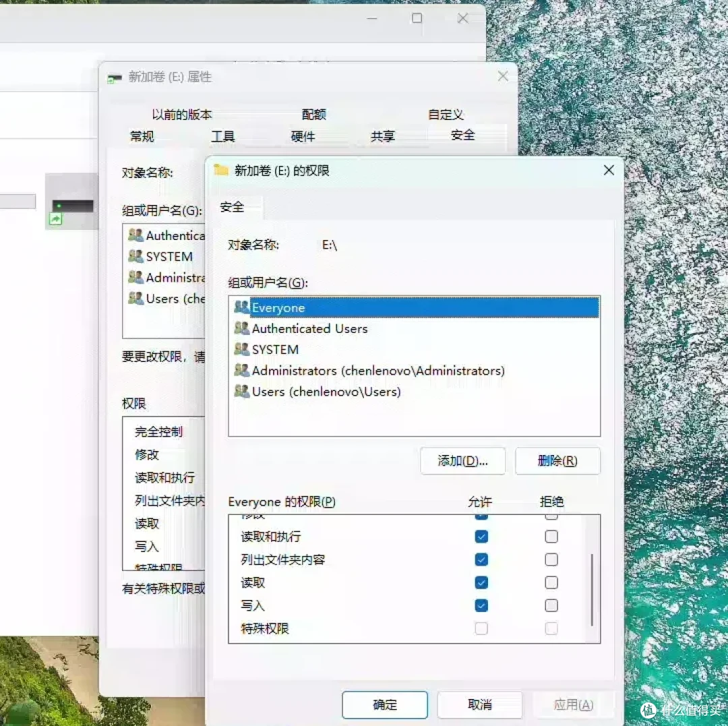The width and height of the screenshot is (728, 726).
Task: Click the drive icon in properties window title
Action: [114, 78]
